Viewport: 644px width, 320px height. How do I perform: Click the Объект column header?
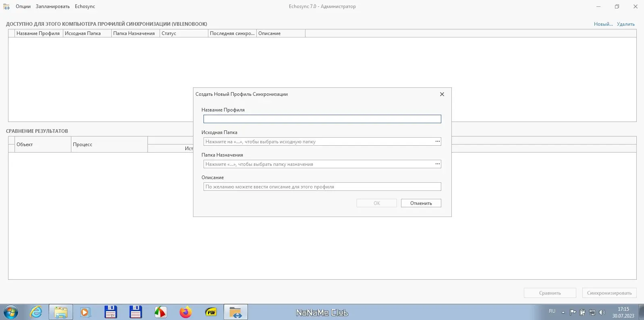[x=43, y=145]
